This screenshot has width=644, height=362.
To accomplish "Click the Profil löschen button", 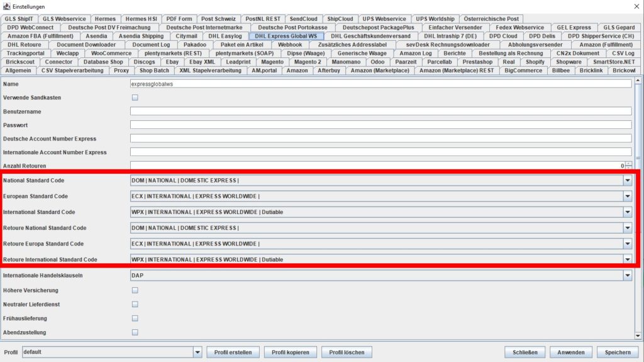I will [347, 352].
